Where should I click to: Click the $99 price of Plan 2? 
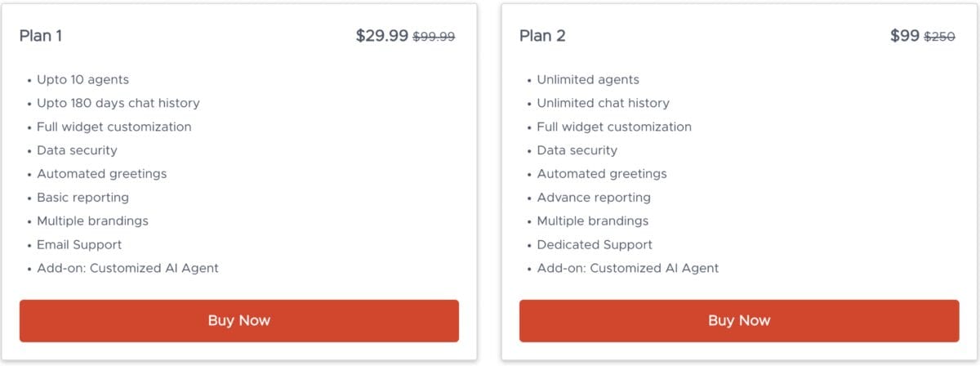(x=905, y=36)
